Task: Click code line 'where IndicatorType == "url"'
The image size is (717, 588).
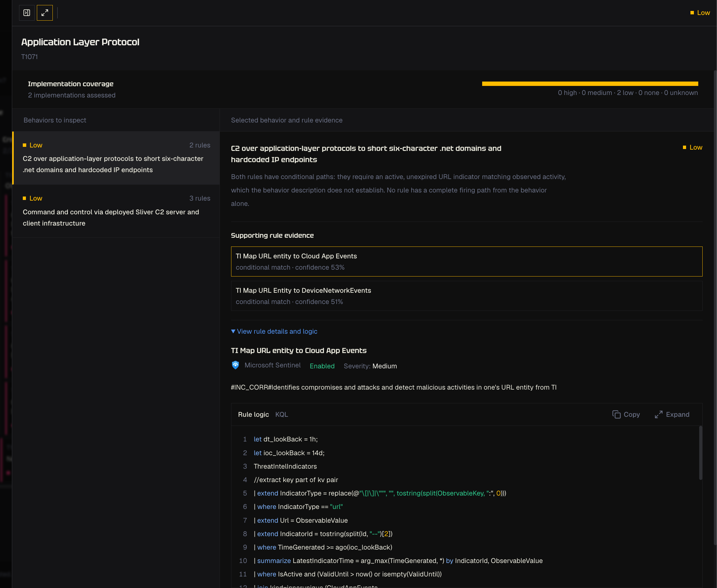Action: click(x=298, y=507)
